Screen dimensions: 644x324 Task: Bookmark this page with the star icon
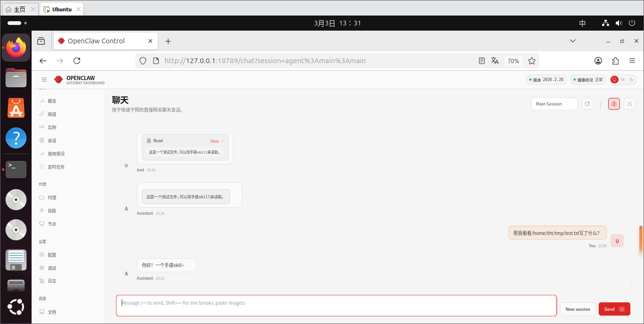point(532,61)
